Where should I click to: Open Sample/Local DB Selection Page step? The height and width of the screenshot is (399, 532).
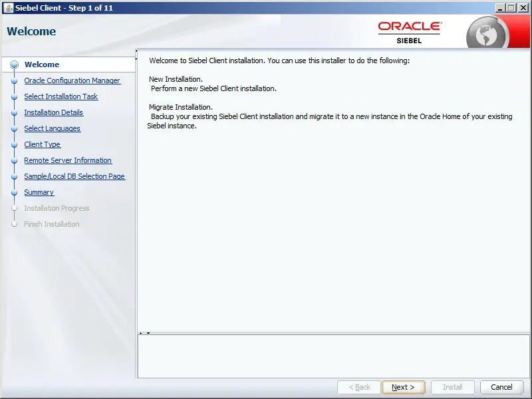(x=74, y=176)
